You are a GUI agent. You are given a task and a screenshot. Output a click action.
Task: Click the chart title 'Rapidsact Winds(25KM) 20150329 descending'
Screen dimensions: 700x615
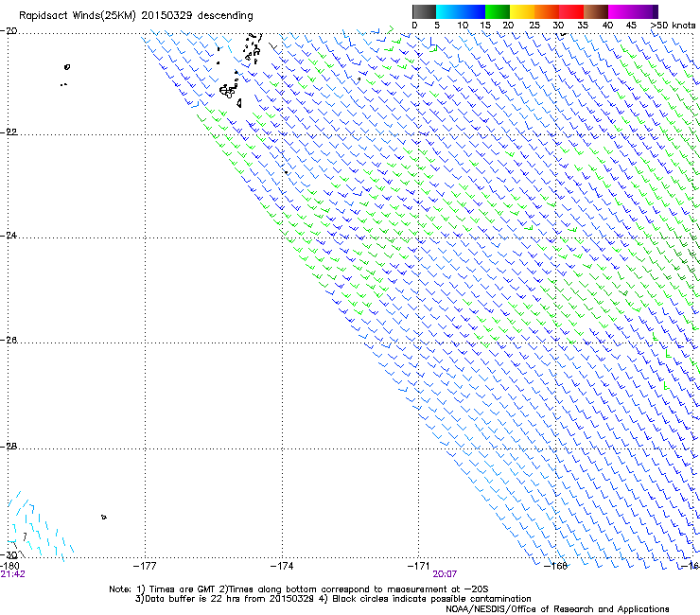point(135,16)
